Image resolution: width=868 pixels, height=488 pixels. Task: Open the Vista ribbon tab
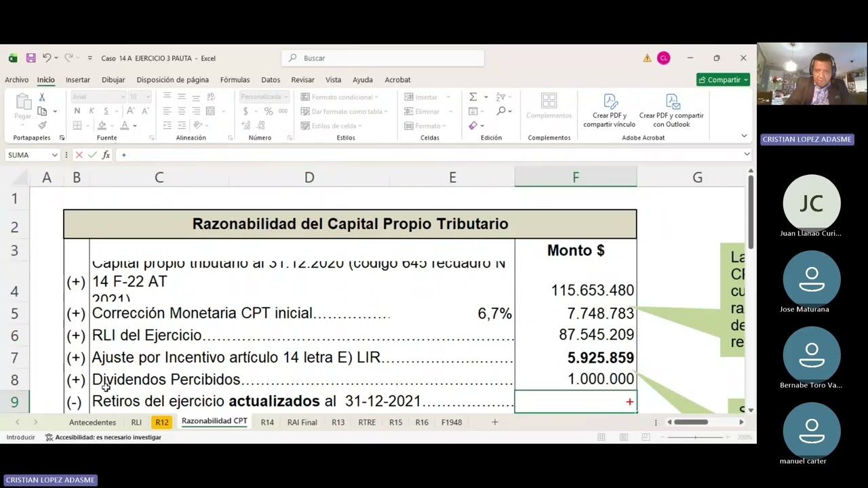[333, 80]
